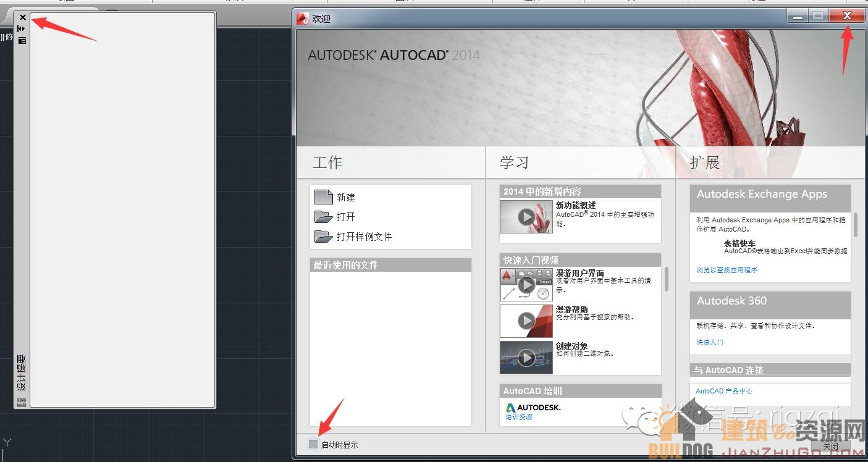
Task: Click the 2014 中的新增内容 header
Action: [x=580, y=191]
